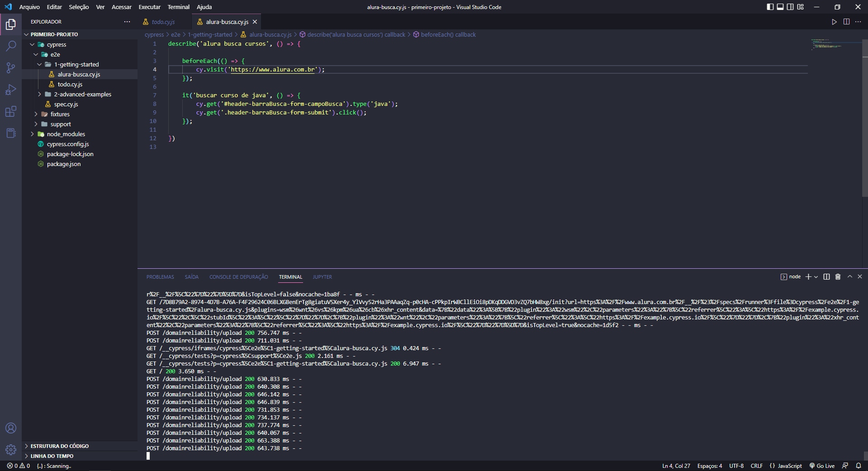The image size is (868, 471).
Task: Close the alura-busca.cy.js tab
Action: [x=255, y=22]
